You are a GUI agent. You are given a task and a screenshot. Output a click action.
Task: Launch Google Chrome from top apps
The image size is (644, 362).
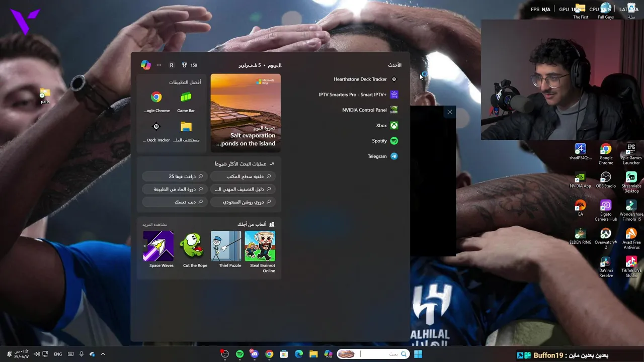pyautogui.click(x=156, y=101)
